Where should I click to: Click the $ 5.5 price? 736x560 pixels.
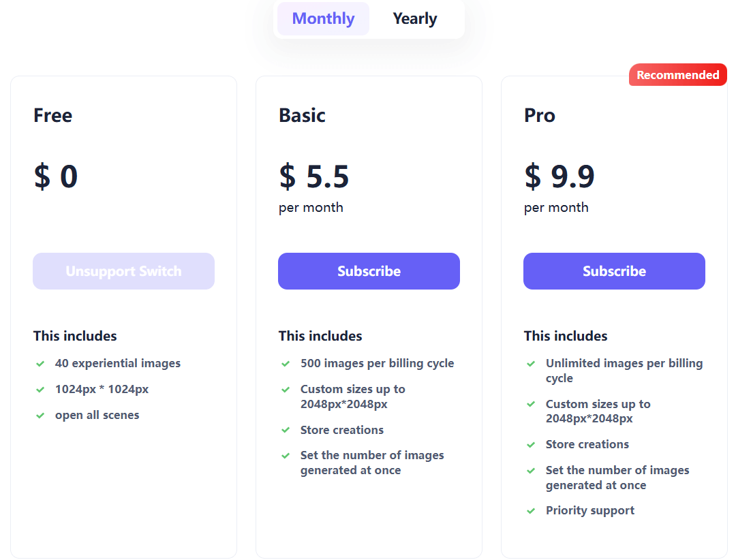pos(313,176)
